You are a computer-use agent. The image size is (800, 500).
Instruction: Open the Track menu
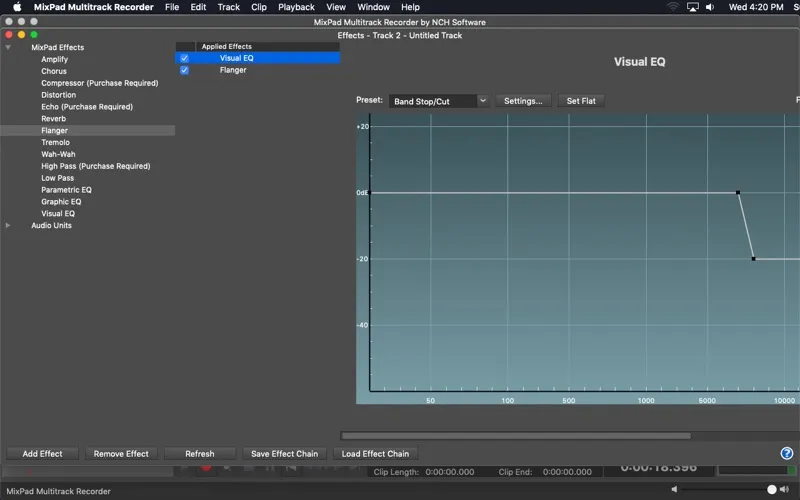click(229, 7)
